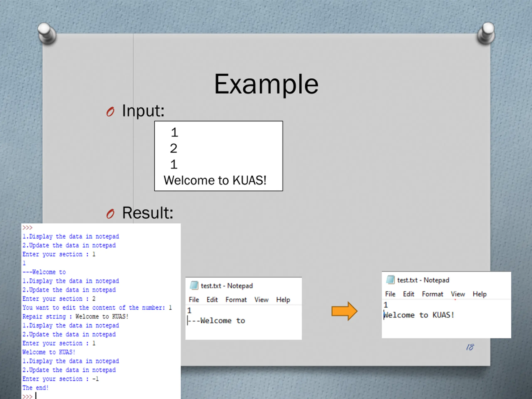Click the slide page number 18
The height and width of the screenshot is (399, 532).
(470, 347)
